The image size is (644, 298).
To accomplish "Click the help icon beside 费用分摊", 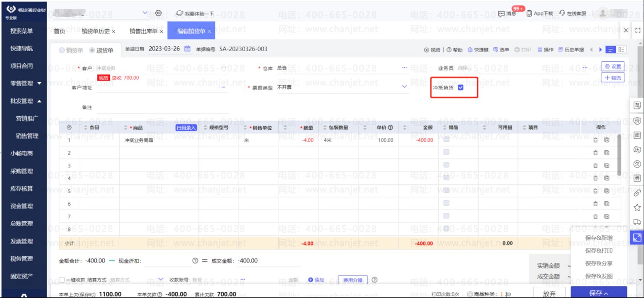I will point(374,280).
